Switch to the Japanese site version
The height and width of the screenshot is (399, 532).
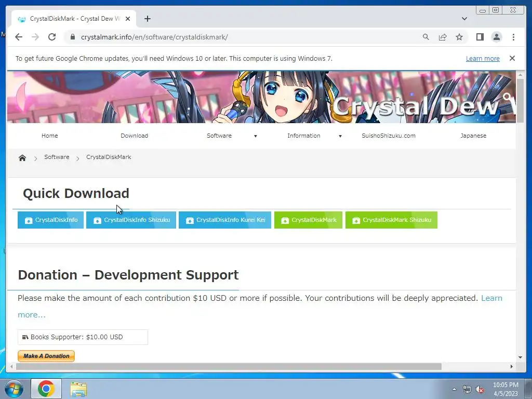tap(473, 136)
